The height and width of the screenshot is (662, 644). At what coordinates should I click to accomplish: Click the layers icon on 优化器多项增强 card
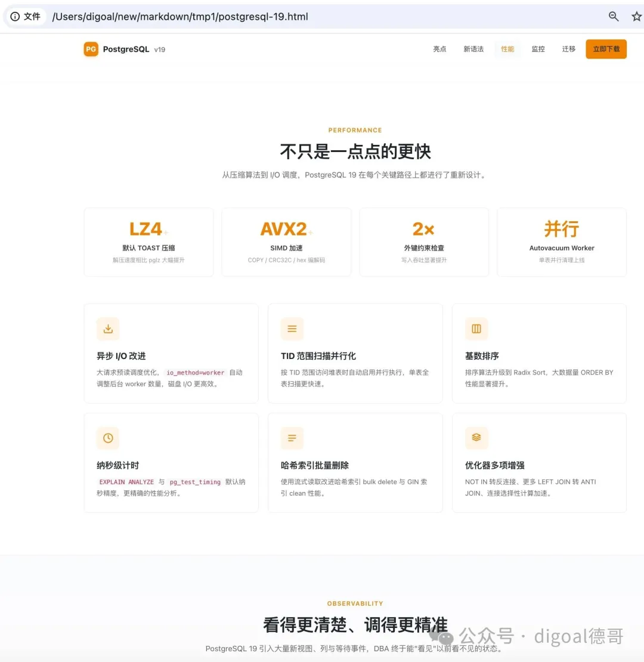pyautogui.click(x=476, y=438)
